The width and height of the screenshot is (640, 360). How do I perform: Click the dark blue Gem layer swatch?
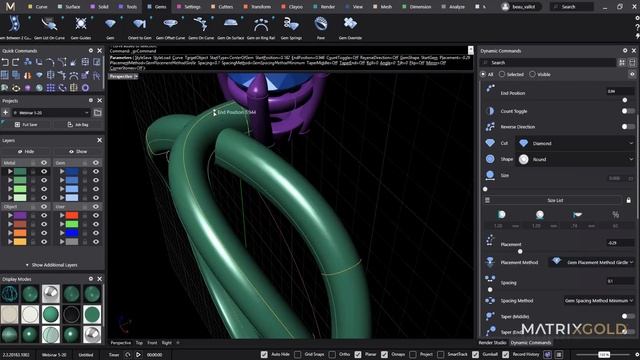point(72,171)
